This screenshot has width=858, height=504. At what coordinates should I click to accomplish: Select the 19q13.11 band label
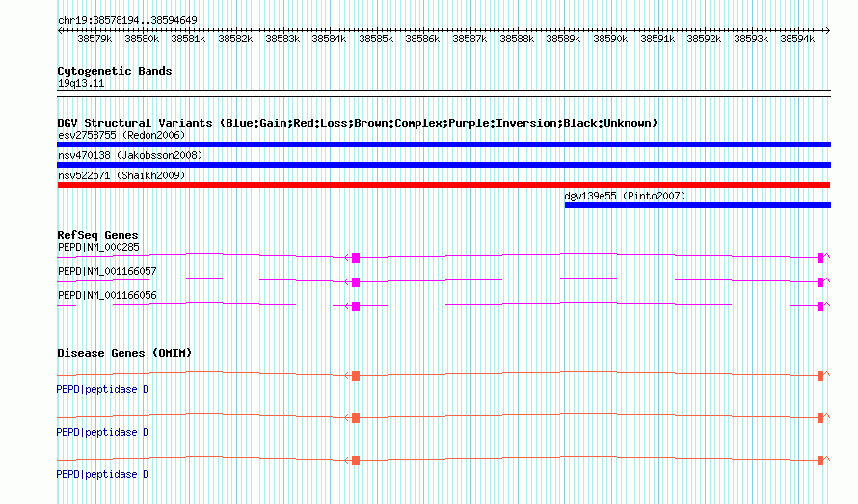pyautogui.click(x=81, y=83)
